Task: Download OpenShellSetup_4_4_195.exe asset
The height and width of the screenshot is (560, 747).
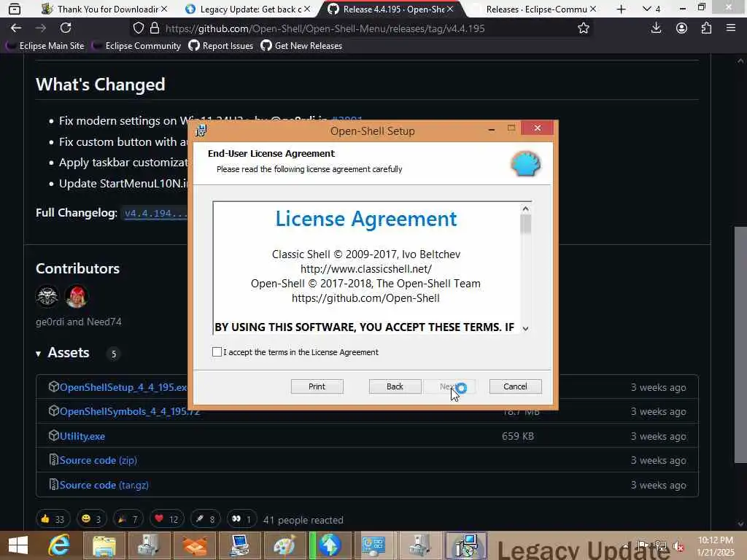Action: pos(123,387)
